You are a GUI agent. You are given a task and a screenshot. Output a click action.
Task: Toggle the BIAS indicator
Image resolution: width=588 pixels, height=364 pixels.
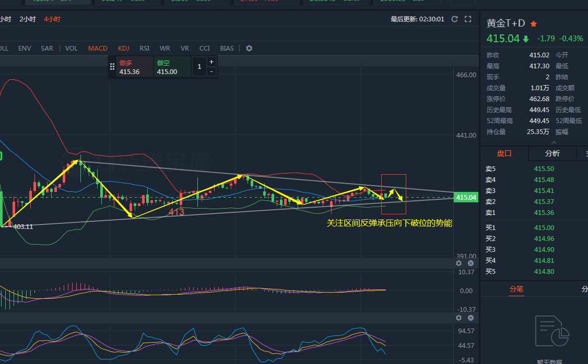tap(227, 48)
